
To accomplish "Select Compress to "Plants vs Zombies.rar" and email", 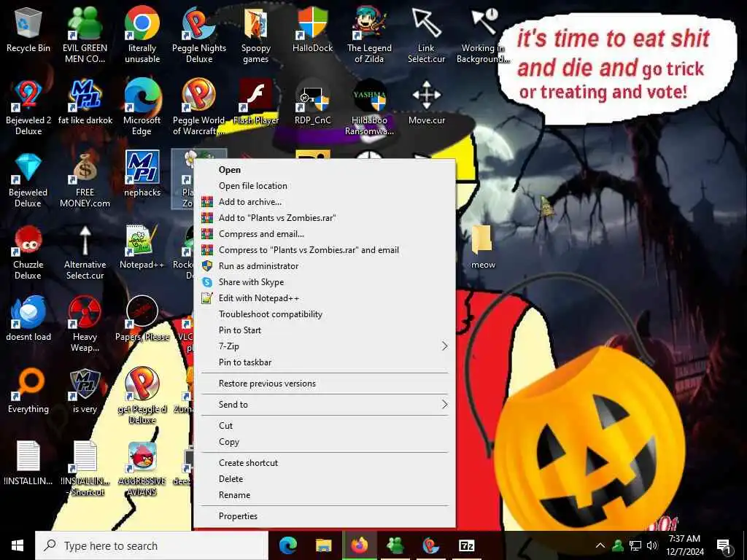I will click(325, 250).
